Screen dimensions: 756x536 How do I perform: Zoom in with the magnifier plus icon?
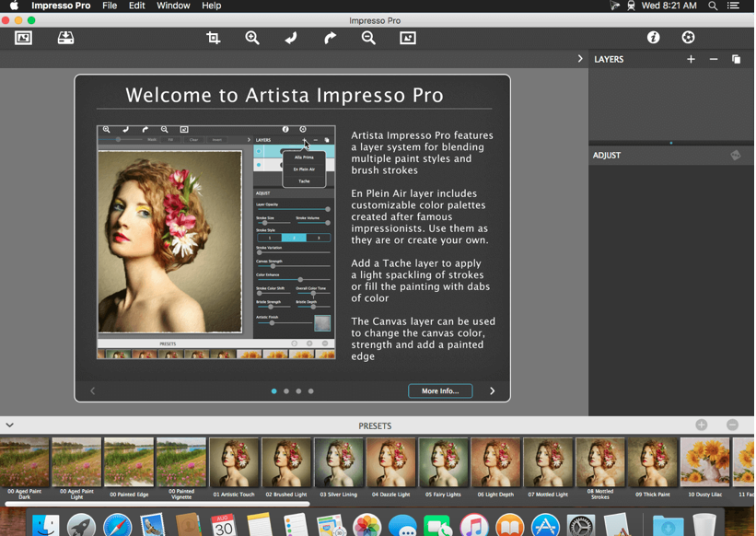coord(252,38)
